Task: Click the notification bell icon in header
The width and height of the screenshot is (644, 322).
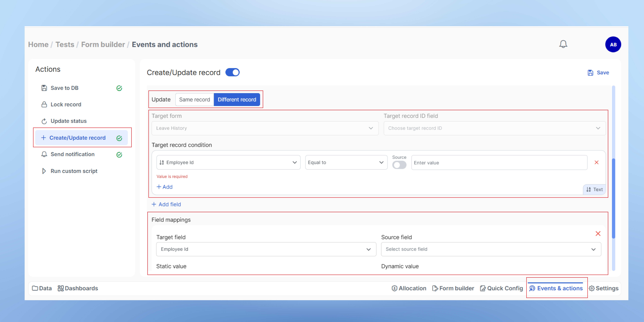Action: coord(563,44)
